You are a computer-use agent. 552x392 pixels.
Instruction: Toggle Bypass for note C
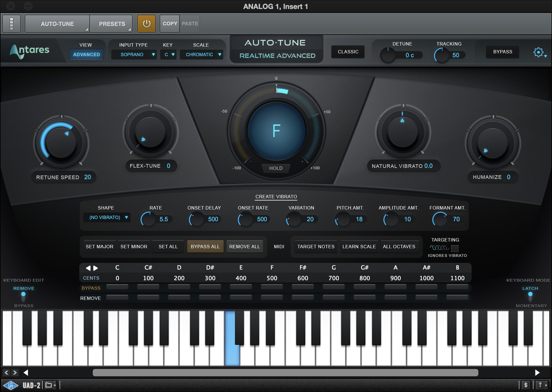[117, 287]
